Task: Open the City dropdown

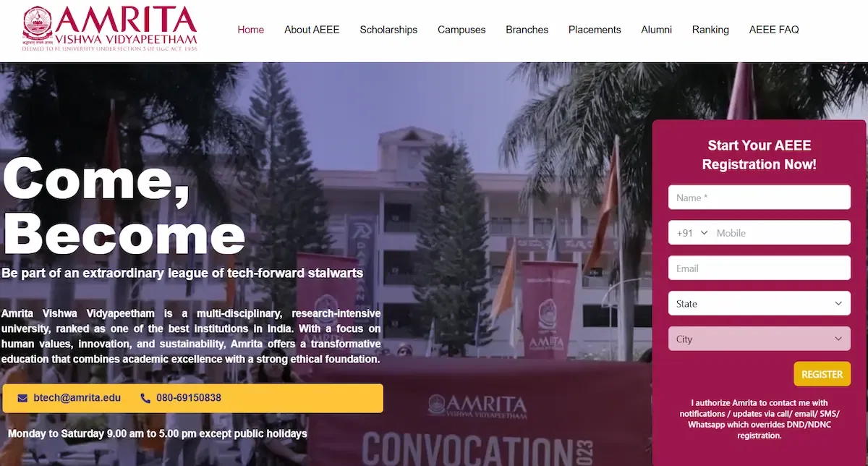Action: pos(759,339)
